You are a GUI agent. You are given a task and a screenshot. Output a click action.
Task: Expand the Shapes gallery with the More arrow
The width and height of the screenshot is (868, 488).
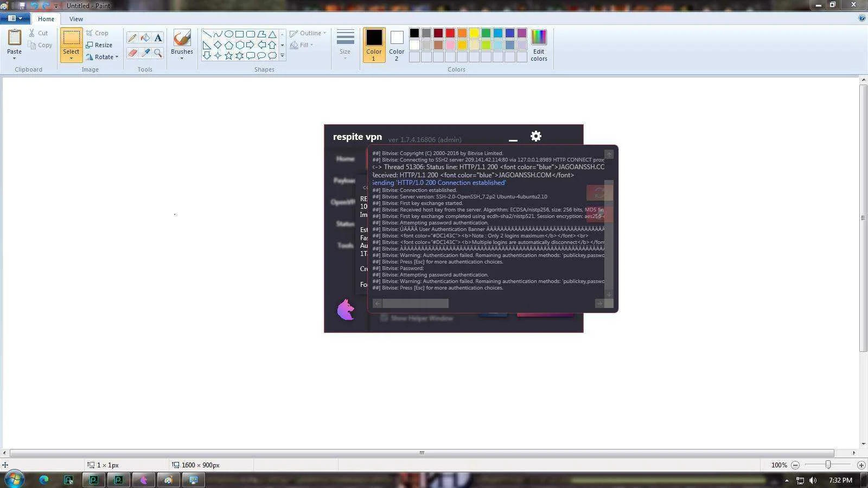[x=282, y=55]
